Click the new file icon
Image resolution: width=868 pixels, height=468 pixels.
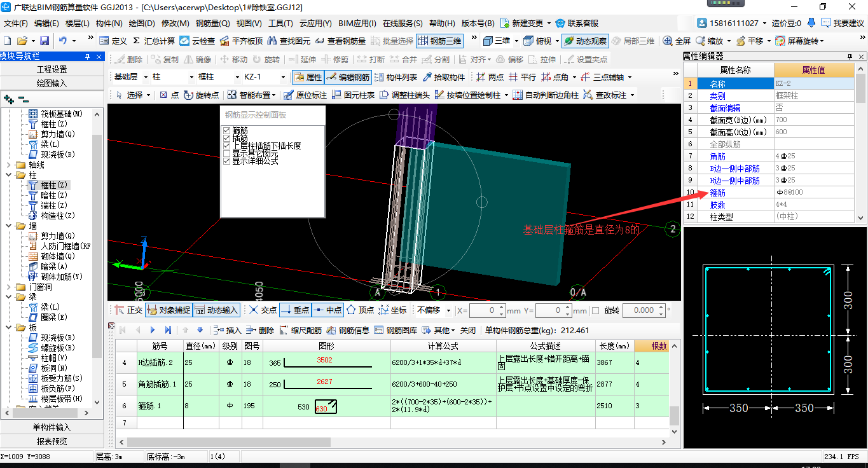click(7, 41)
